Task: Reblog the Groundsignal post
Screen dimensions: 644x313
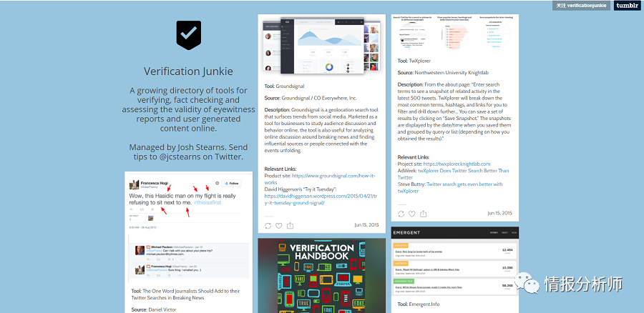Action: [268, 226]
